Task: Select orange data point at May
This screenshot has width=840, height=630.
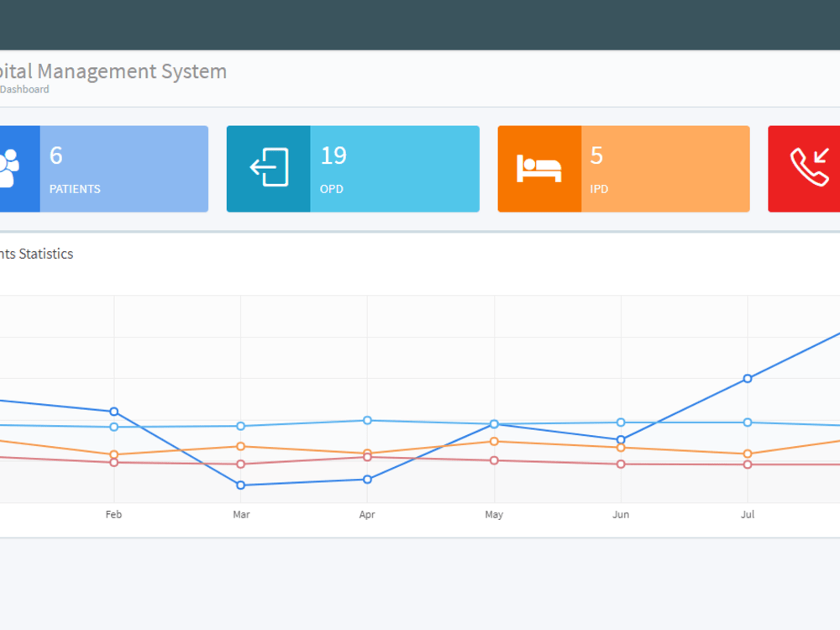Action: (495, 442)
